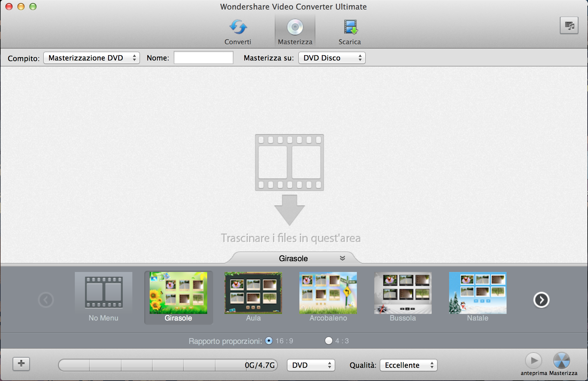Click the anteprima play button
The image size is (588, 381).
pyautogui.click(x=534, y=361)
